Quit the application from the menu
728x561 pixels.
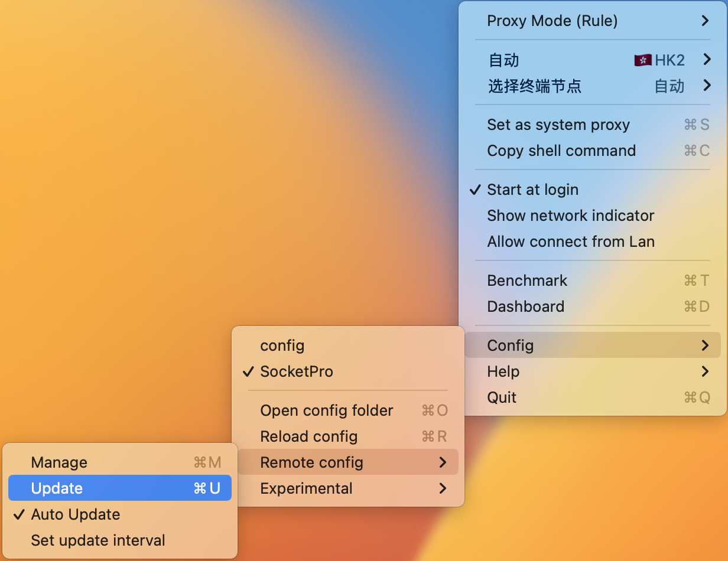(593, 397)
